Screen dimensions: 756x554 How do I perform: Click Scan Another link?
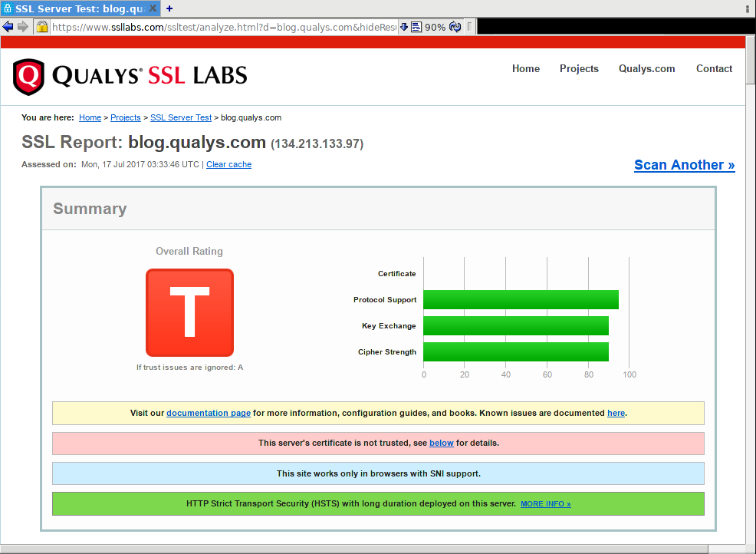tap(684, 165)
